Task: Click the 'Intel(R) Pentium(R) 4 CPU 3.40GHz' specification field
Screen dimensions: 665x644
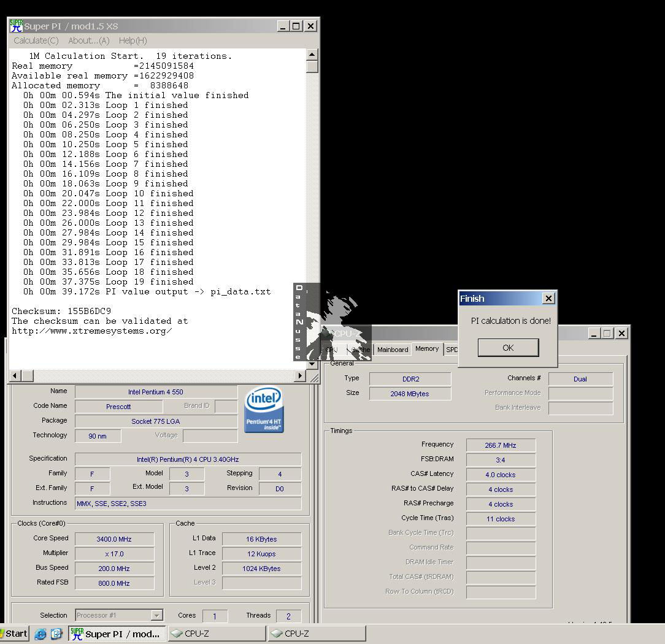Action: pos(188,459)
